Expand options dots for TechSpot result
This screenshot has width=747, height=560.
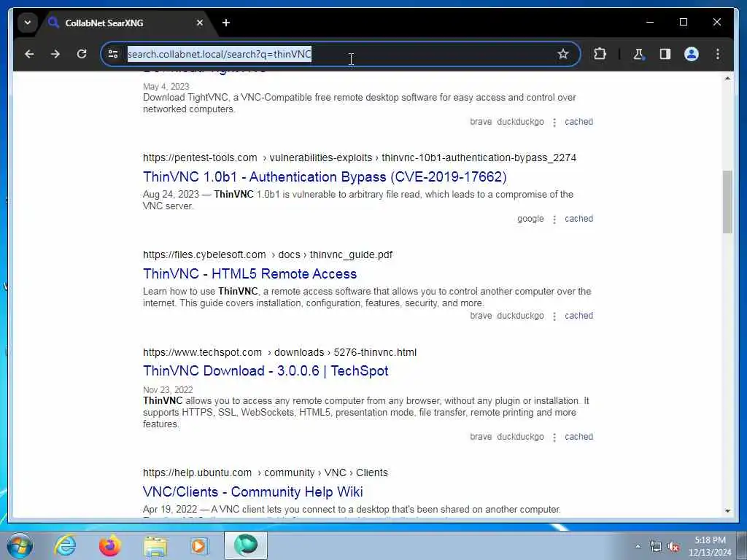coord(554,437)
